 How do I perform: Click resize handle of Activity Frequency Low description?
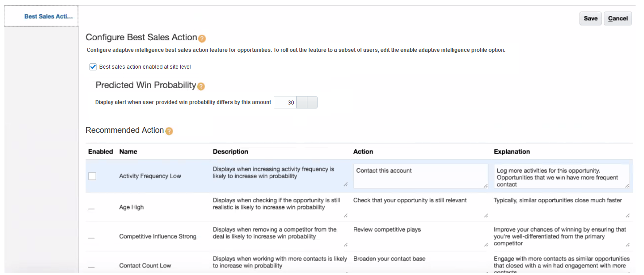[x=345, y=184]
